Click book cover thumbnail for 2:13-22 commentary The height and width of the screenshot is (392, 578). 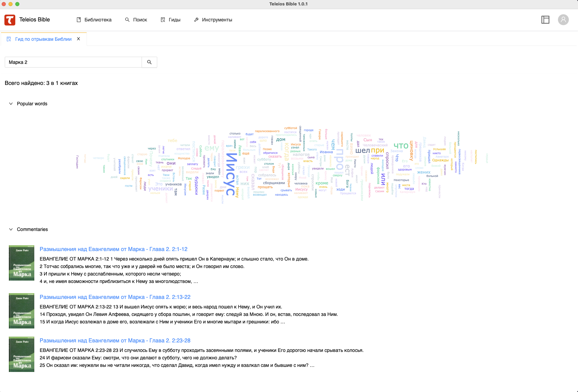21,310
